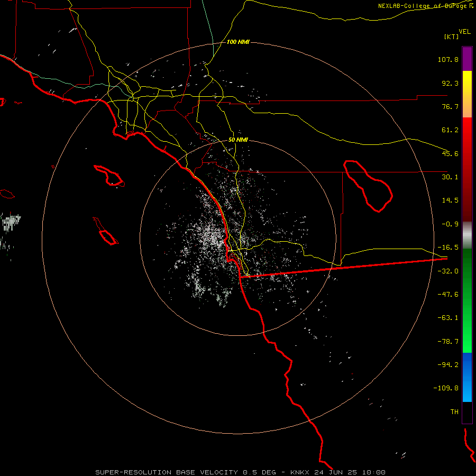Click the 24 JUN 25 date text
The image size is (476, 476).
(336, 472)
